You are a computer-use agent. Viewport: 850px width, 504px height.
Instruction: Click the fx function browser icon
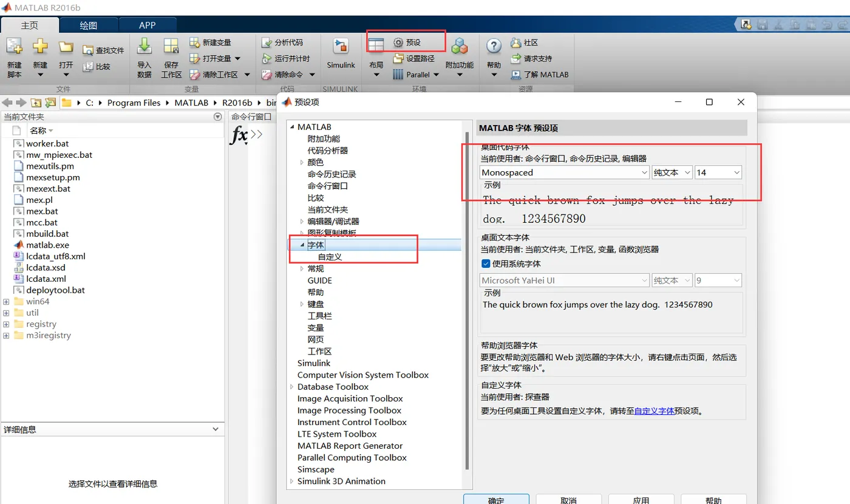click(x=239, y=135)
